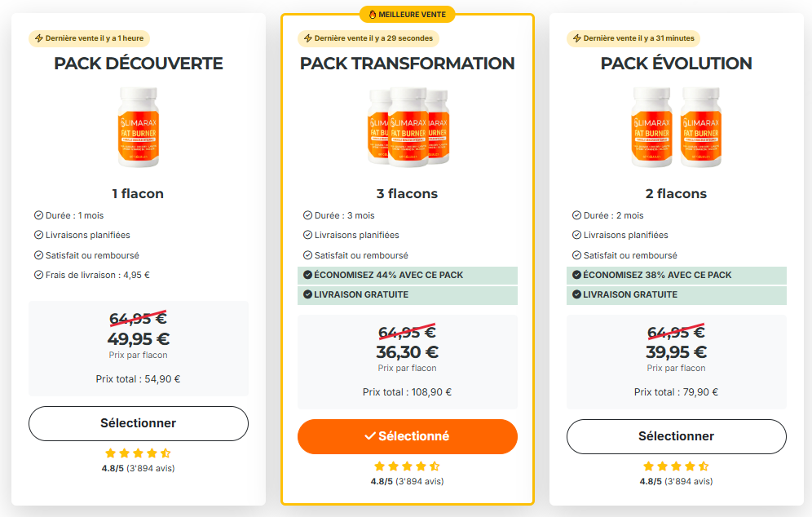The height and width of the screenshot is (517, 812).
Task: Click checkmark icon beside Frais de livraison
Action: (x=38, y=275)
